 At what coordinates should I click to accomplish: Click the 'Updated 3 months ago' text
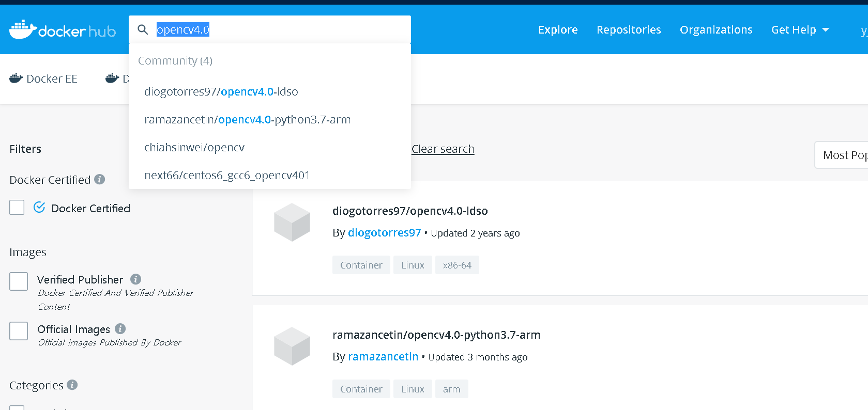[x=478, y=357]
